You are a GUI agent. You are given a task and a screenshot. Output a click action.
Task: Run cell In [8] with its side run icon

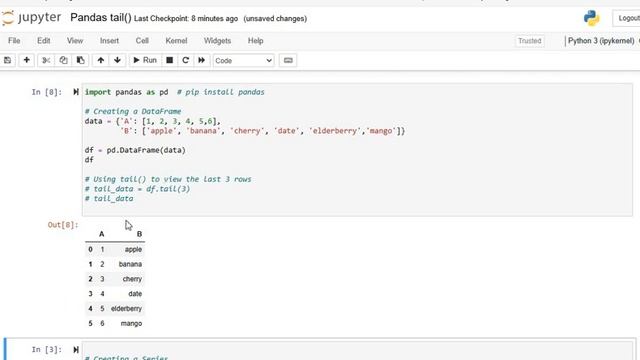click(x=76, y=92)
